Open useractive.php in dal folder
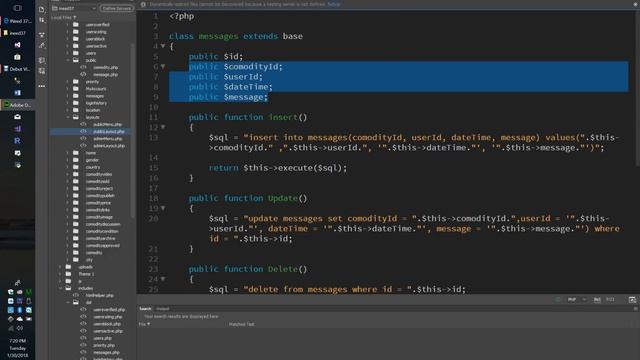Image resolution: width=640 pixels, height=360 pixels. [x=108, y=331]
